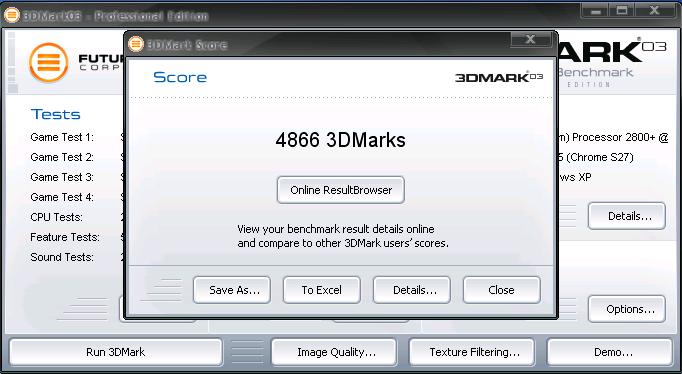The height and width of the screenshot is (374, 682).
Task: Close the 3DMark Score dialog via X
Action: 531,39
